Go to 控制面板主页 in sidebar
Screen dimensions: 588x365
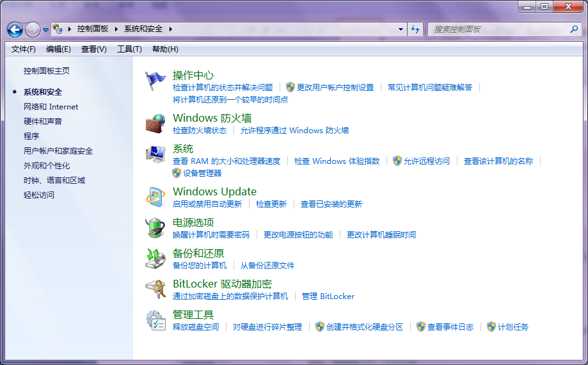pos(47,71)
